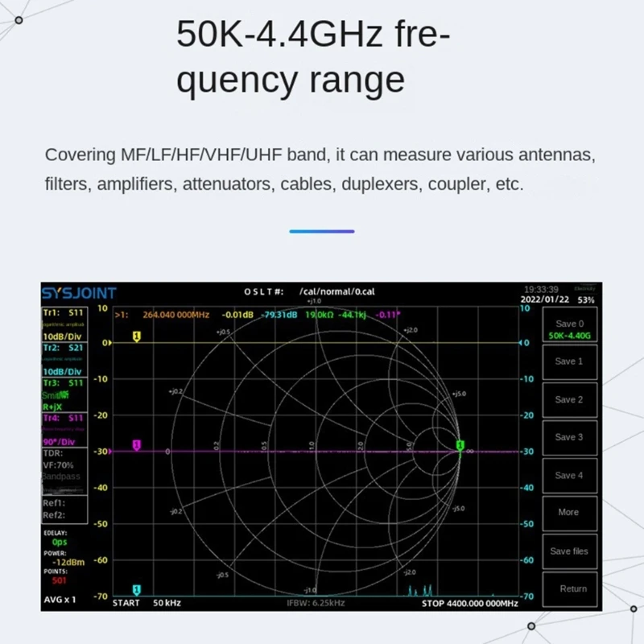
Task: Select the cyan marker 1 at bottom
Action: 137,590
